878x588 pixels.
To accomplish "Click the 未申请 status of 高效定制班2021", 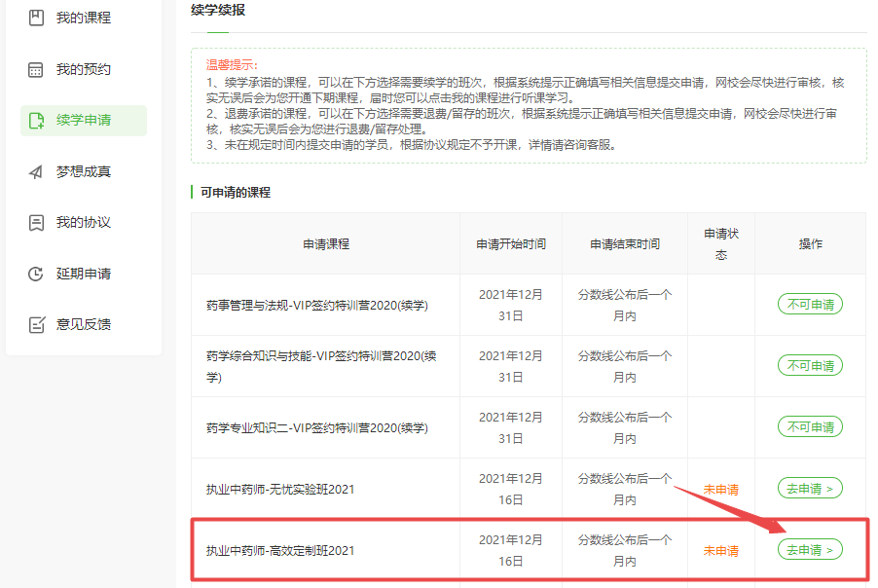I will [720, 551].
